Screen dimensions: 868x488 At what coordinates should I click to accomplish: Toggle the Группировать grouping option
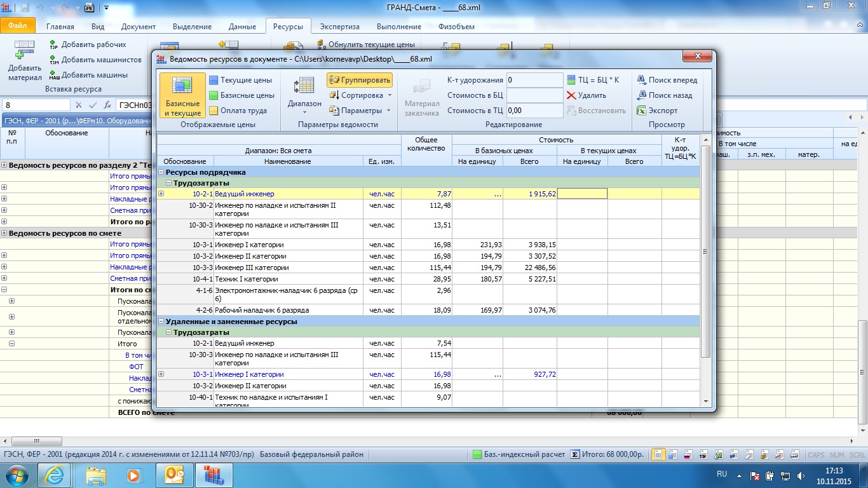coord(360,80)
